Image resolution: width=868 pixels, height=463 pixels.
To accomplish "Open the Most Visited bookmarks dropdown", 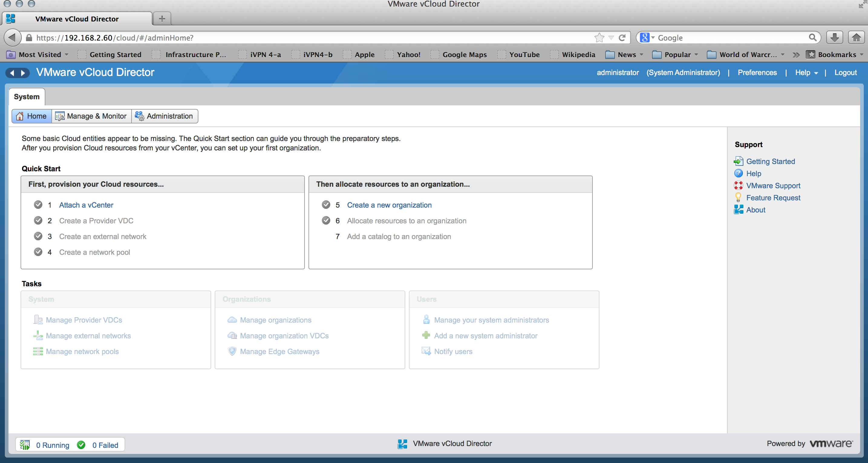I will [x=40, y=55].
